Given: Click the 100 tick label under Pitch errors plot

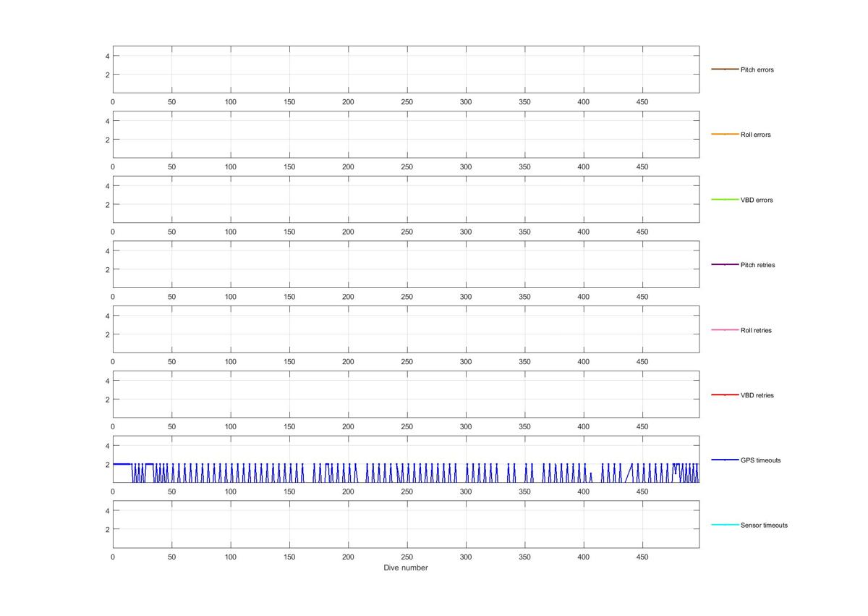Looking at the screenshot, I should click(231, 102).
